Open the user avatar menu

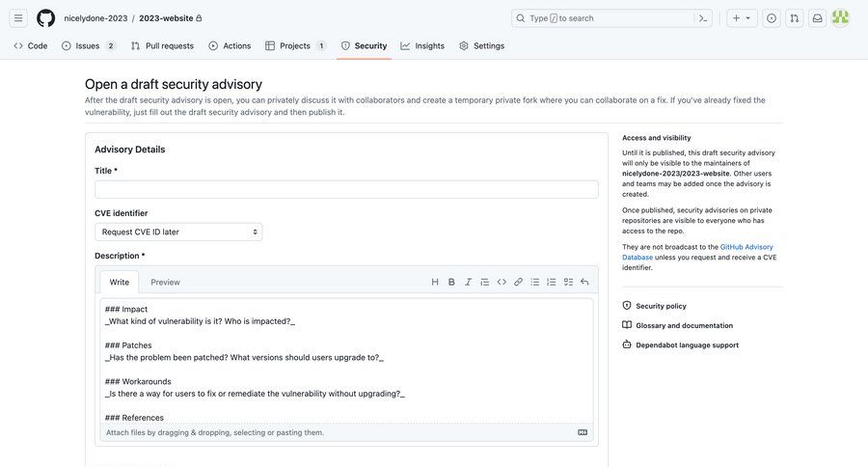tap(840, 18)
